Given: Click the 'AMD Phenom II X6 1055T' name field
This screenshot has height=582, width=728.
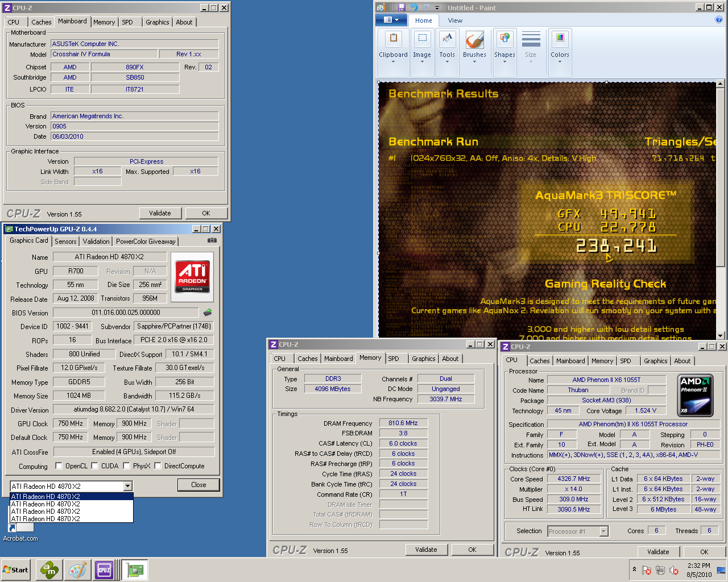Looking at the screenshot, I should [606, 380].
